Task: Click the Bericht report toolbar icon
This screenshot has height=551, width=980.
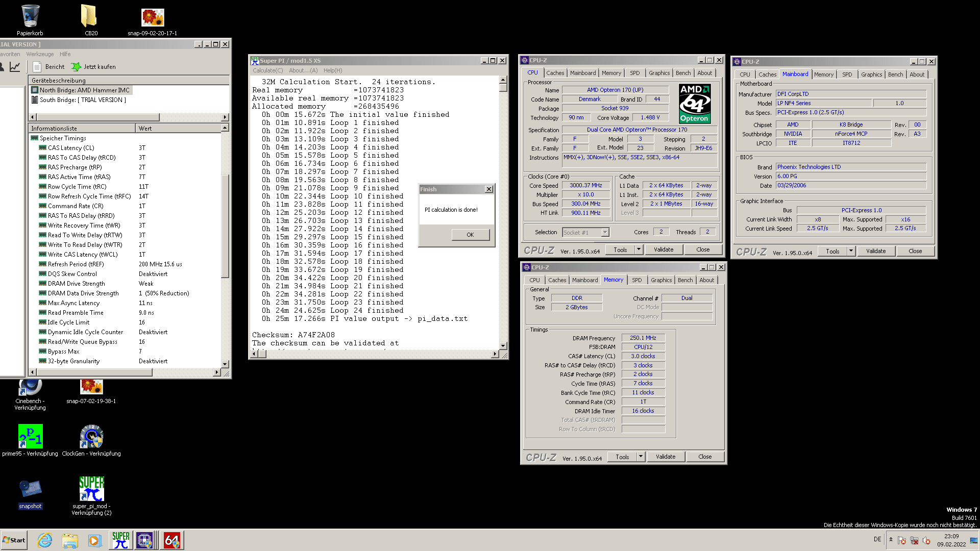Action: click(37, 67)
